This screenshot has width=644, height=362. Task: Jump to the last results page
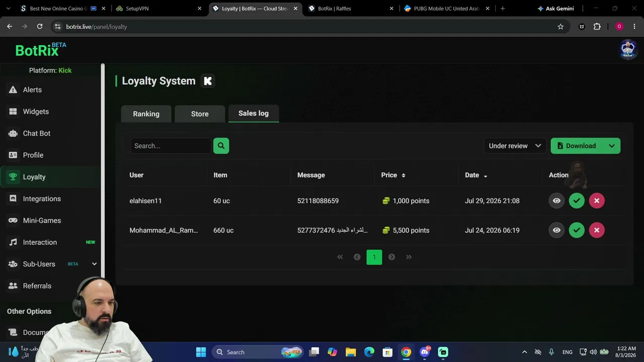point(409,257)
